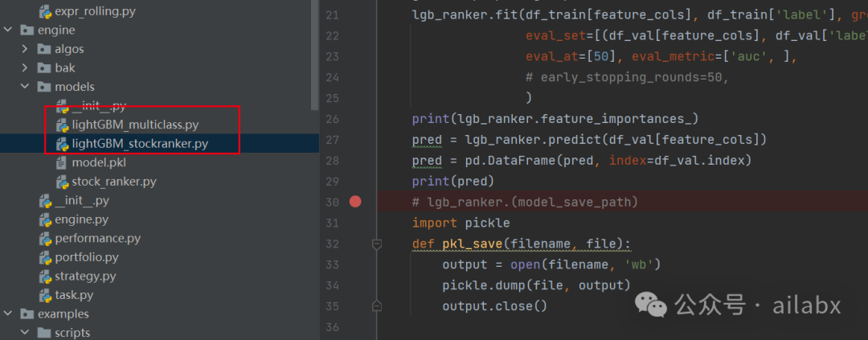This screenshot has width=868, height=340.
Task: Expand the bak folder chevron
Action: 24,68
